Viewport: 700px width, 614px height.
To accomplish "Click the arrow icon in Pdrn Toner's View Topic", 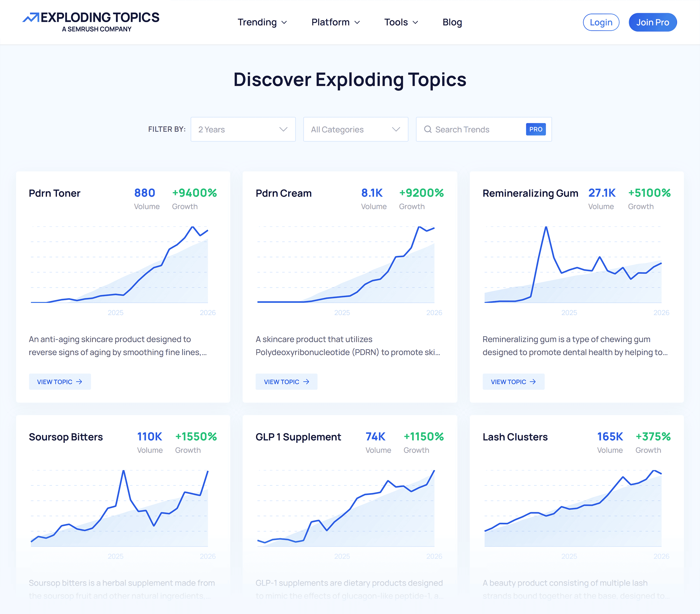I will tap(80, 382).
